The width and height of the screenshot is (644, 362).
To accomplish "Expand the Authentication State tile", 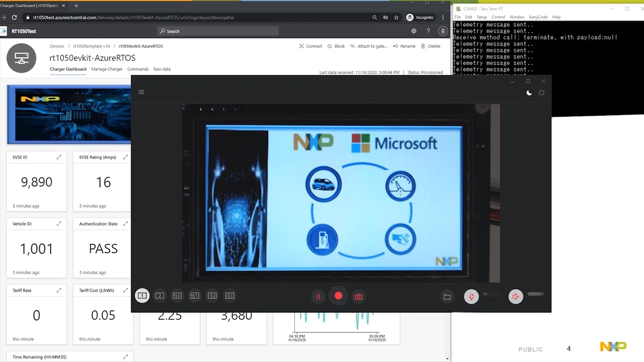I will point(125,224).
